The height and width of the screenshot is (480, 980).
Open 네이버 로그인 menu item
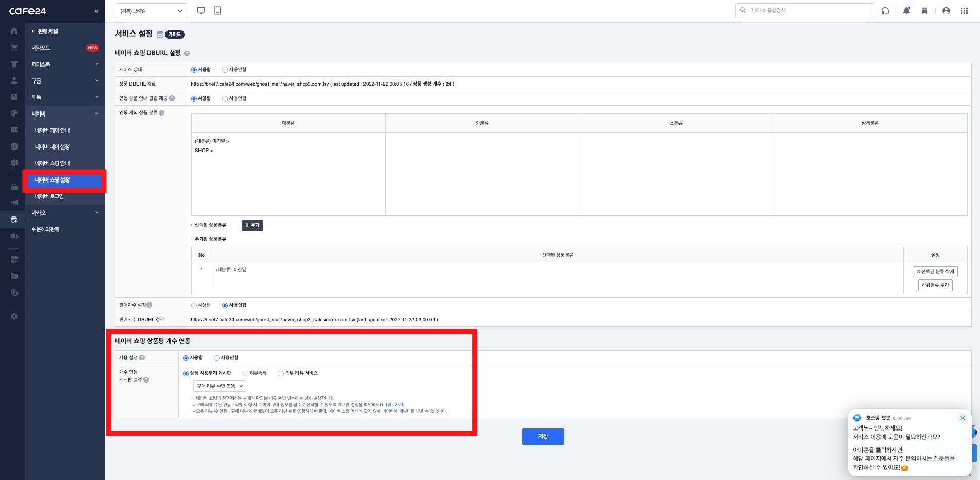tap(49, 196)
